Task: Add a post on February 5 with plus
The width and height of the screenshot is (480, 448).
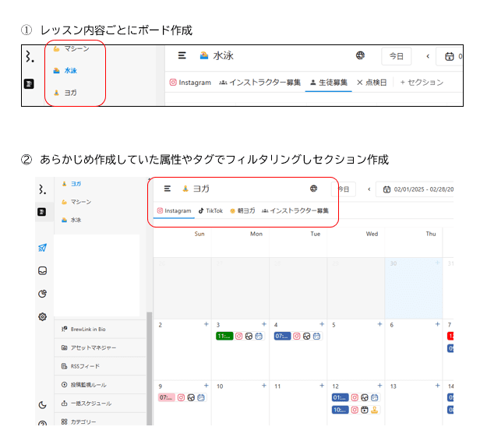Action: (379, 324)
